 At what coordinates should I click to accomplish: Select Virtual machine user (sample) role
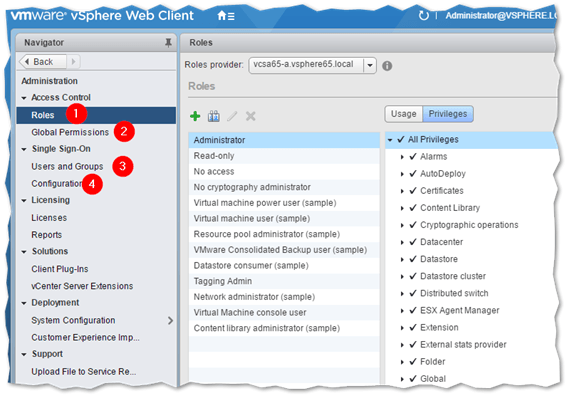(x=284, y=218)
